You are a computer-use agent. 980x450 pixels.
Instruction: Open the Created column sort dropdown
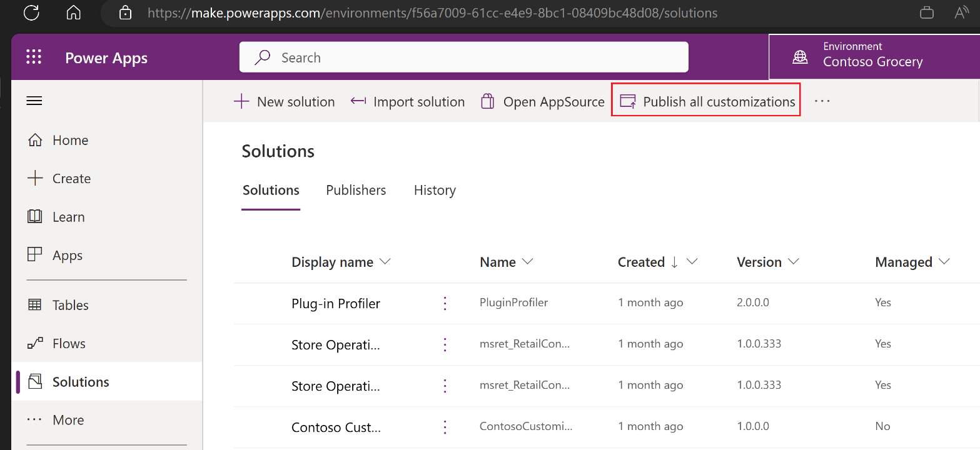(692, 262)
